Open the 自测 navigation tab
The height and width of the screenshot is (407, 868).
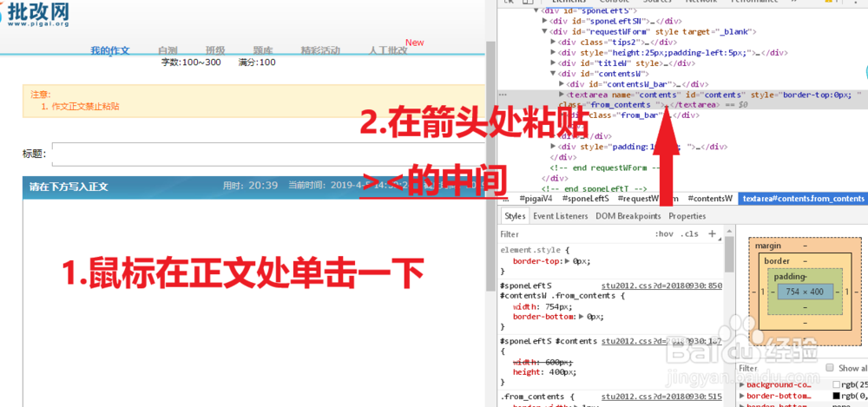click(168, 50)
